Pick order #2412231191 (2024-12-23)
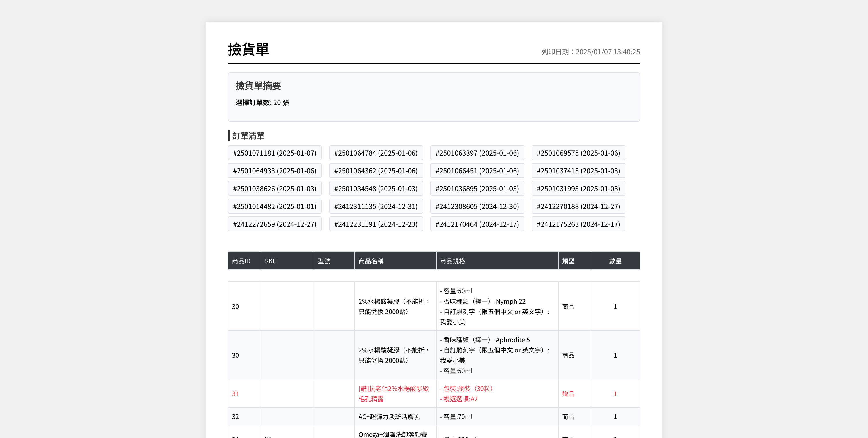Image resolution: width=868 pixels, height=438 pixels. 376,224
